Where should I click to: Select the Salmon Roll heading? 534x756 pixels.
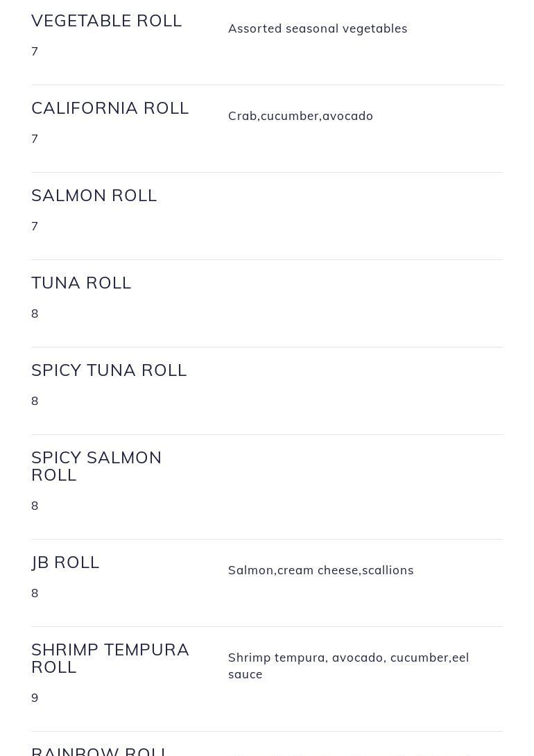click(x=94, y=196)
